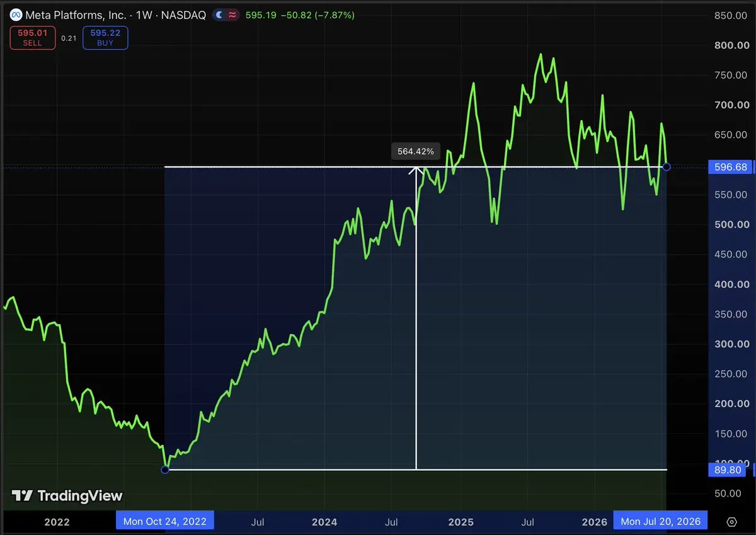Click the pink approximate-data indicator icon
The image size is (756, 535).
pos(231,14)
